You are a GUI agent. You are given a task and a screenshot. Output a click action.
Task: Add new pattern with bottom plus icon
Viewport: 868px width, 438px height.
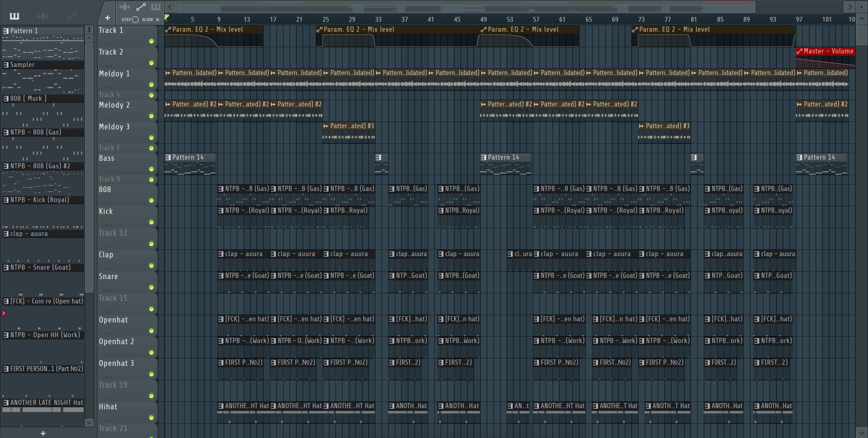[x=43, y=433]
